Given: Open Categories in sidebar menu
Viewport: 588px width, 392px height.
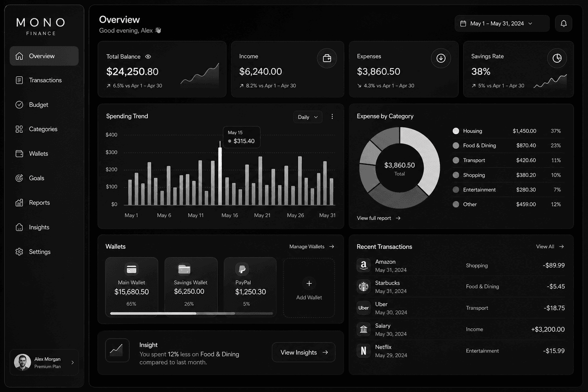Looking at the screenshot, I should (x=44, y=129).
